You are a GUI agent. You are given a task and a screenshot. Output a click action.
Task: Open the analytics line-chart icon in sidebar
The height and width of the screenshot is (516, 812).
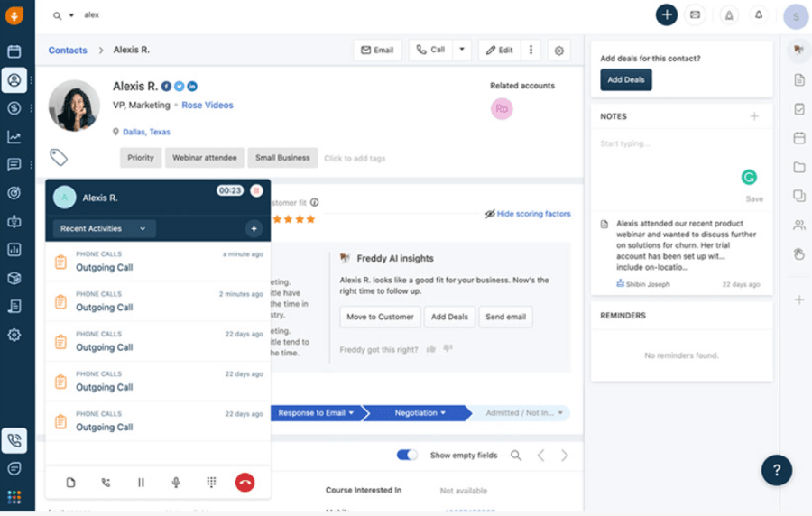tap(14, 136)
